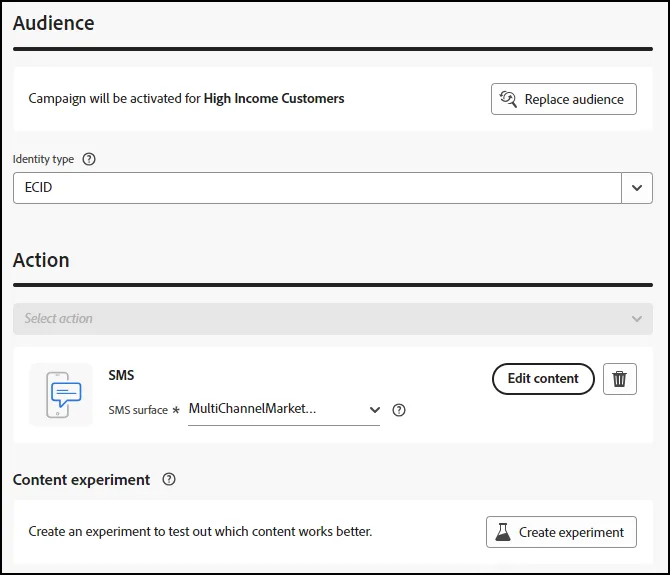Click the Identity type label
670x575 pixels.
click(x=43, y=159)
